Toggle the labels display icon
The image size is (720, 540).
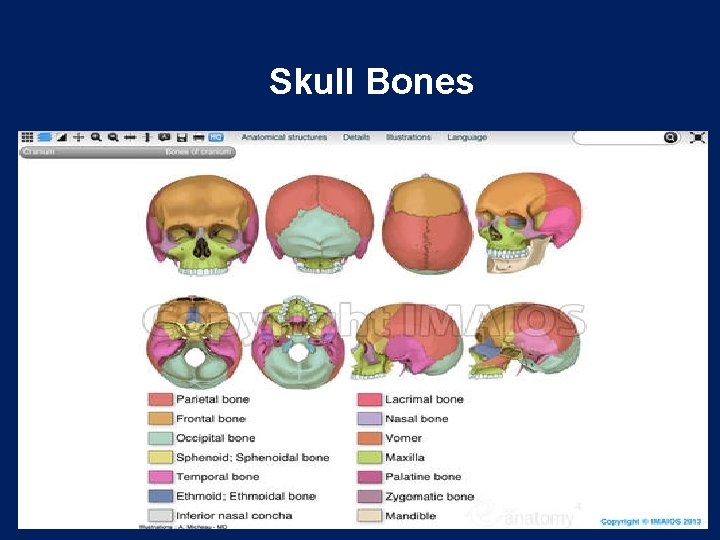click(x=164, y=137)
